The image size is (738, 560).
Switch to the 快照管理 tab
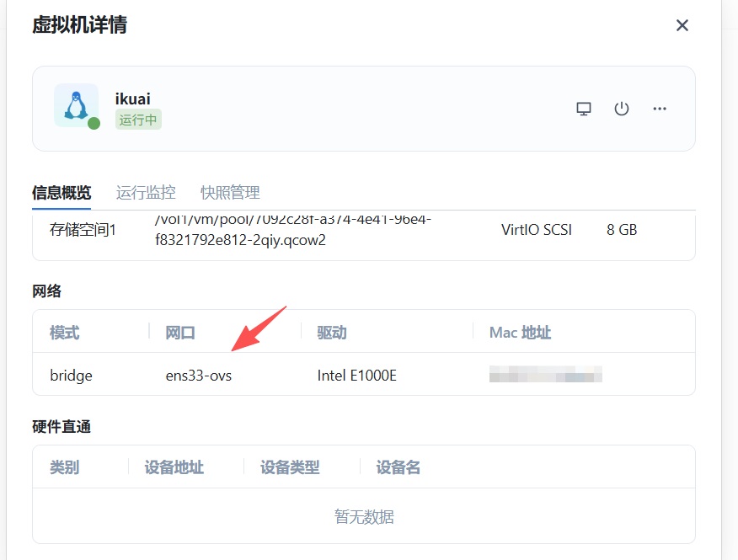click(230, 193)
